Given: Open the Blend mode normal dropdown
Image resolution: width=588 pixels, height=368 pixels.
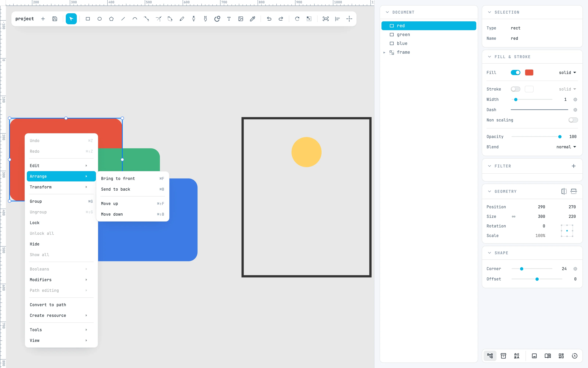Looking at the screenshot, I should click(566, 147).
